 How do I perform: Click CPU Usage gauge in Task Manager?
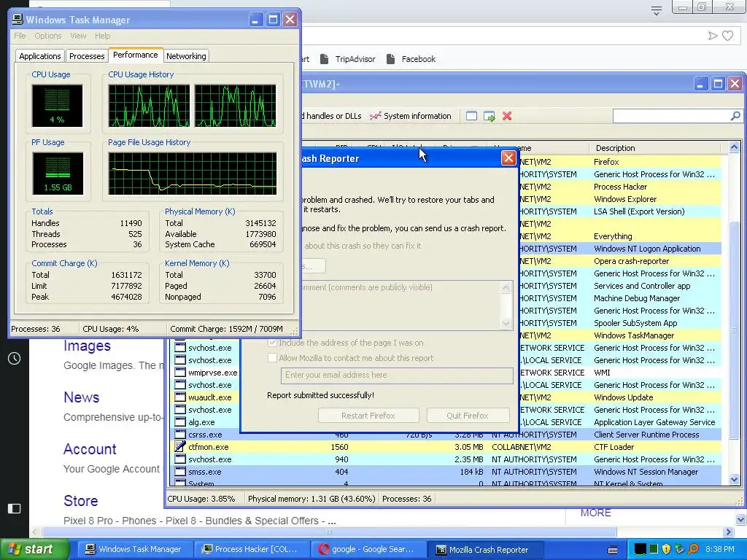coord(57,106)
